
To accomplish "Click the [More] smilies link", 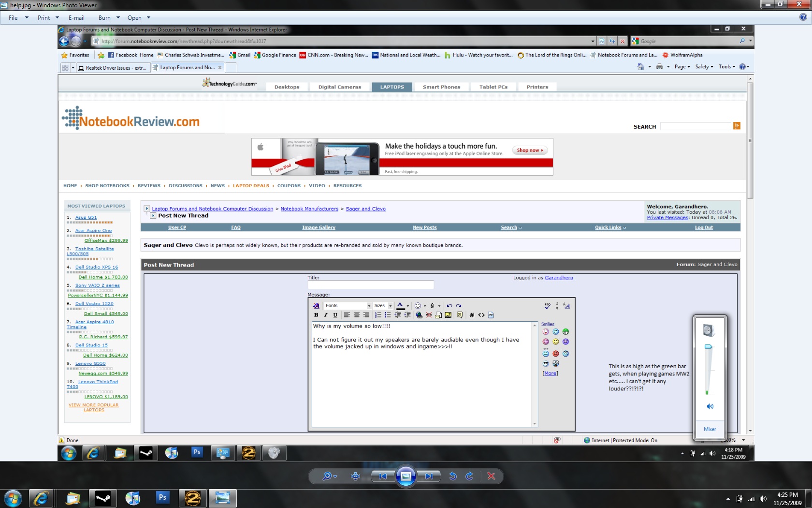I will pos(550,373).
